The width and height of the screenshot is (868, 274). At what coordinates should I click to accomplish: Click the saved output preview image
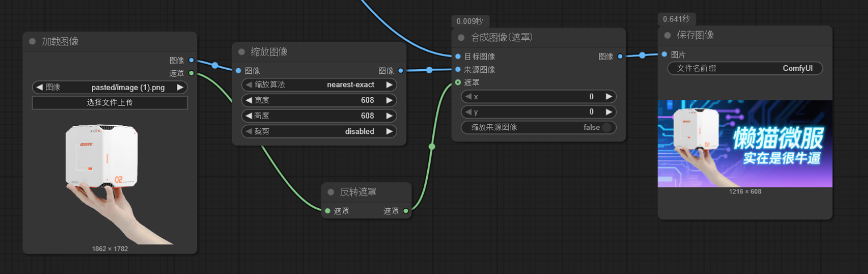coord(745,144)
